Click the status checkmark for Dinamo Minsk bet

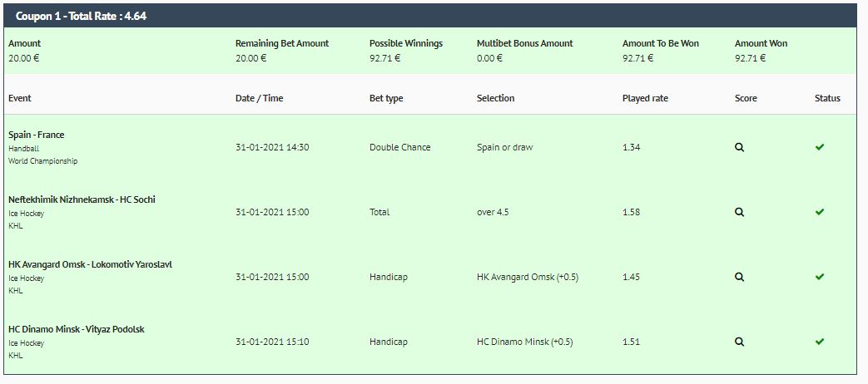click(820, 342)
